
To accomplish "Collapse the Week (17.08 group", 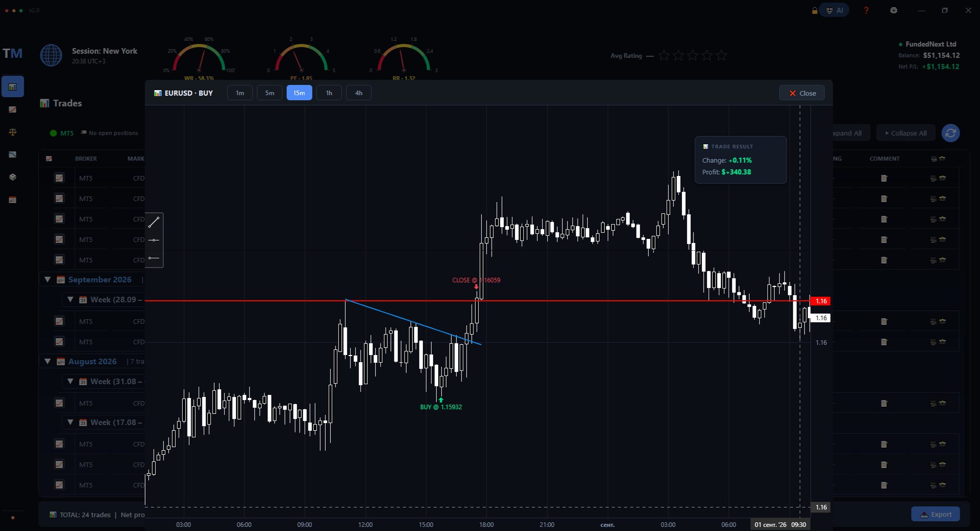I will 70,423.
